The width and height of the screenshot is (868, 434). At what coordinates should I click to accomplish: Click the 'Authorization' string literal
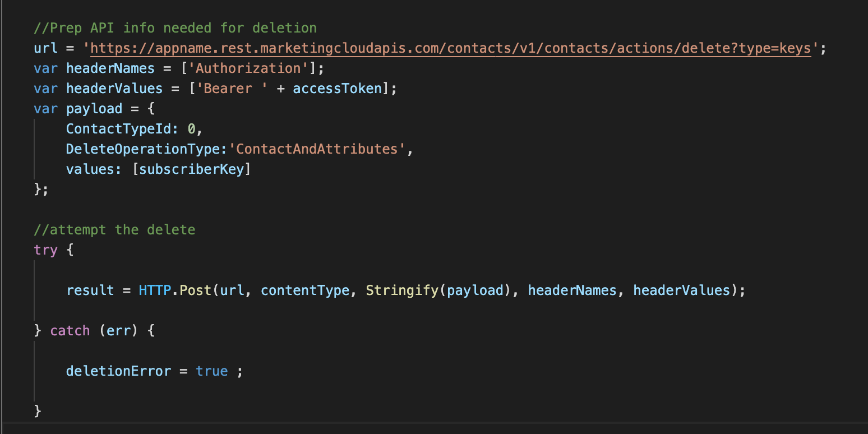(x=248, y=68)
